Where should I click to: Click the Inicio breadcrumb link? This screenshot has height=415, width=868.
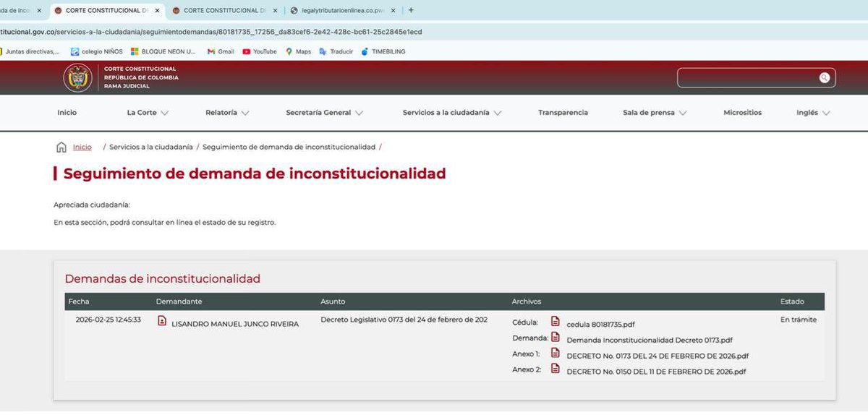pyautogui.click(x=82, y=147)
